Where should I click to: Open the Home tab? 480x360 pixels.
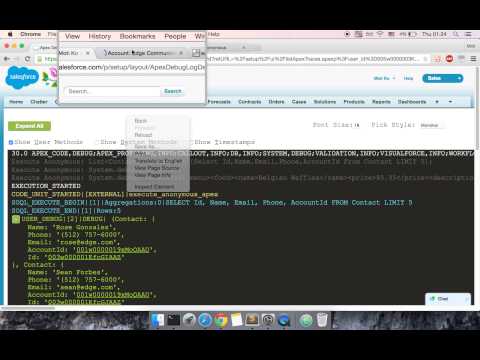[x=16, y=102]
